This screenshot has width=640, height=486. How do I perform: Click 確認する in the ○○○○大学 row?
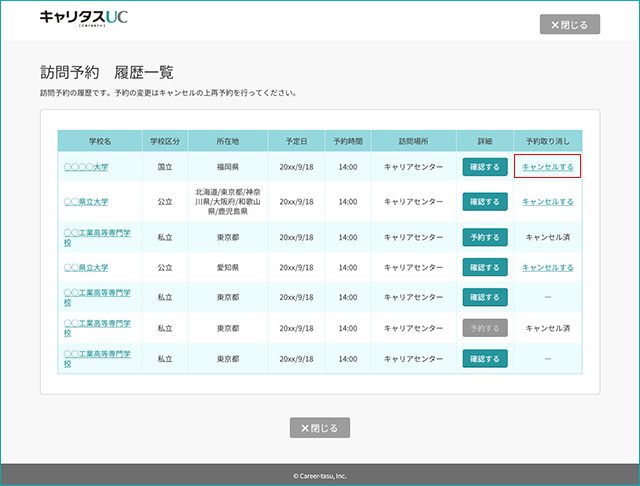(x=485, y=167)
